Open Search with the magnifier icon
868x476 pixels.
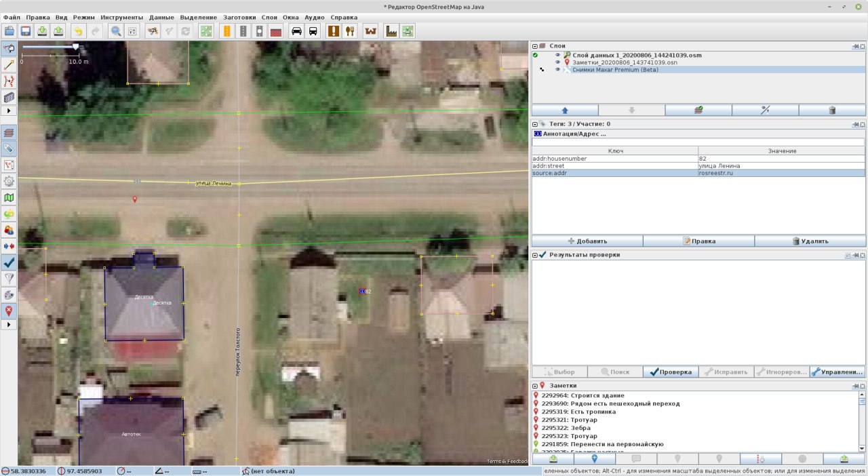click(116, 31)
